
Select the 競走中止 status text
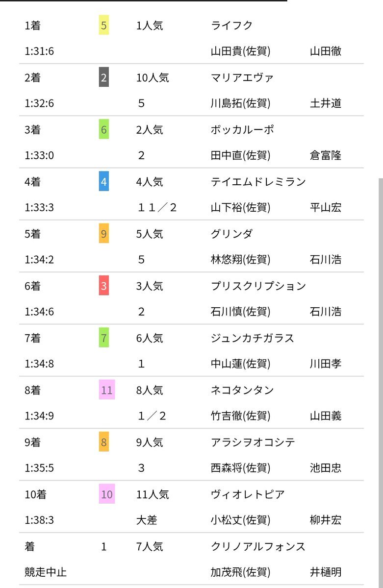pyautogui.click(x=46, y=572)
